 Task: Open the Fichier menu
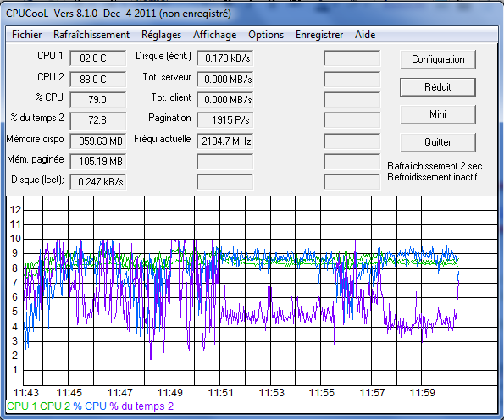point(26,35)
